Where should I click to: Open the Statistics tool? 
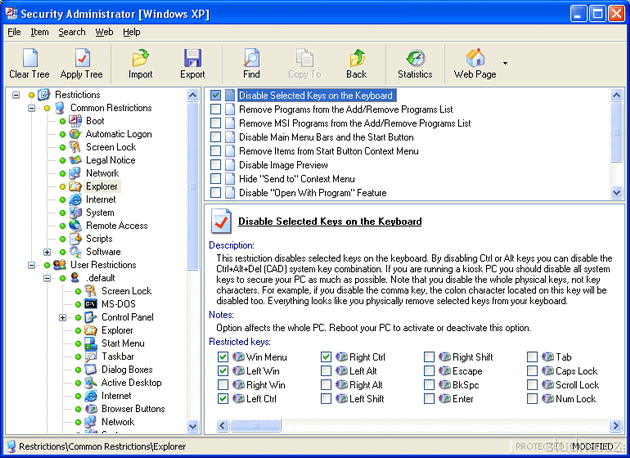coord(415,58)
